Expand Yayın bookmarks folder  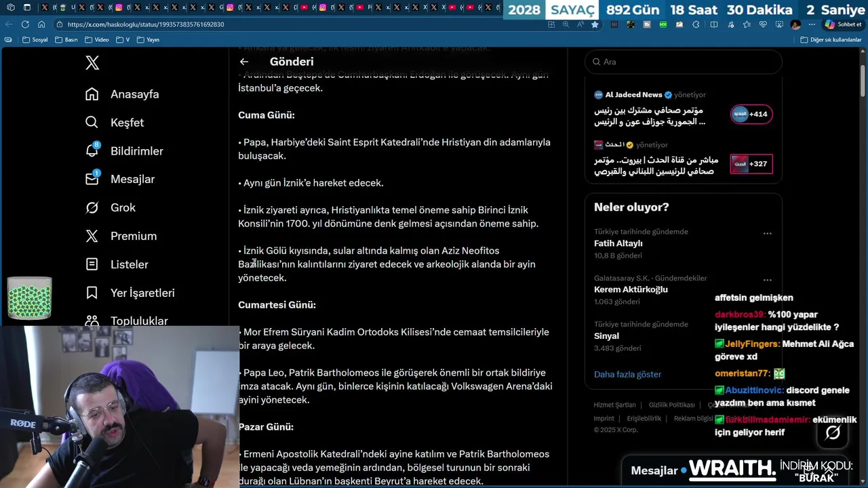[149, 40]
